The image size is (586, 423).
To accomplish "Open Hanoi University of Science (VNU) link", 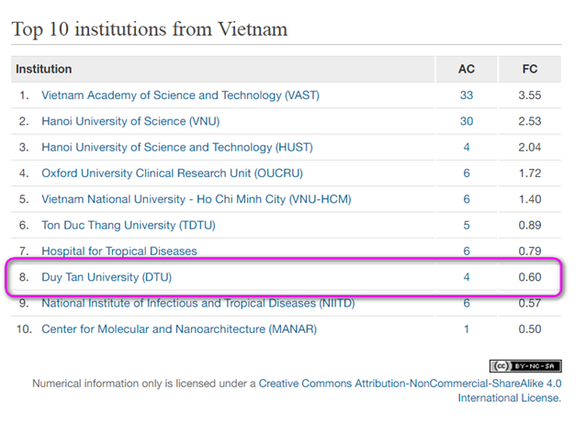I will pos(130,121).
